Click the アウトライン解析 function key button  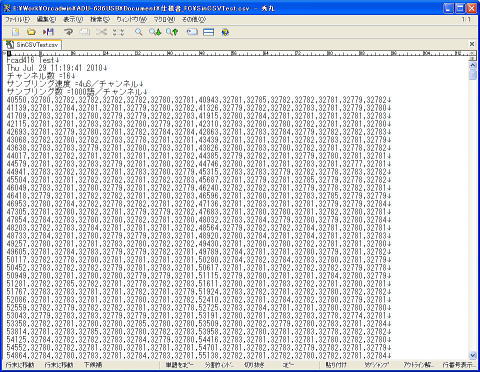pos(419,365)
